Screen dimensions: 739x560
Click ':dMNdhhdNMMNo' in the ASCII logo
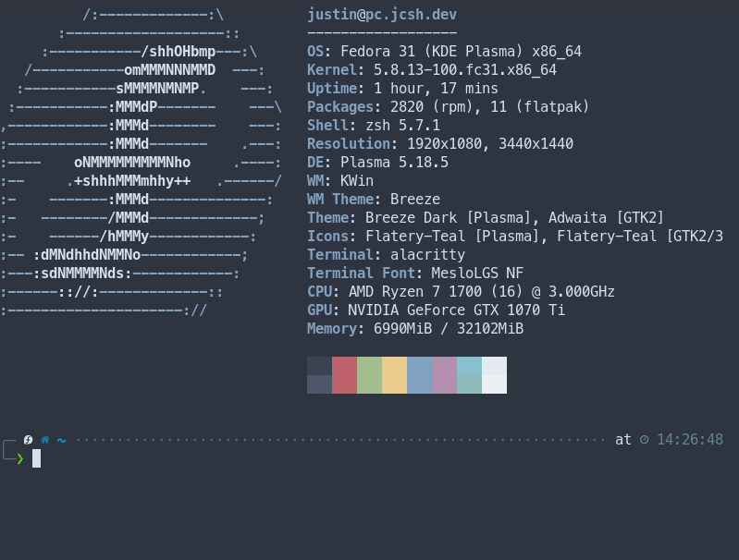(x=87, y=255)
